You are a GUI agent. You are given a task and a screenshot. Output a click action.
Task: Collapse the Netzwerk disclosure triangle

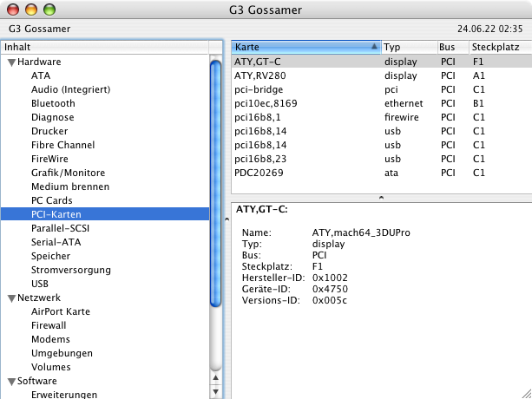click(x=12, y=298)
